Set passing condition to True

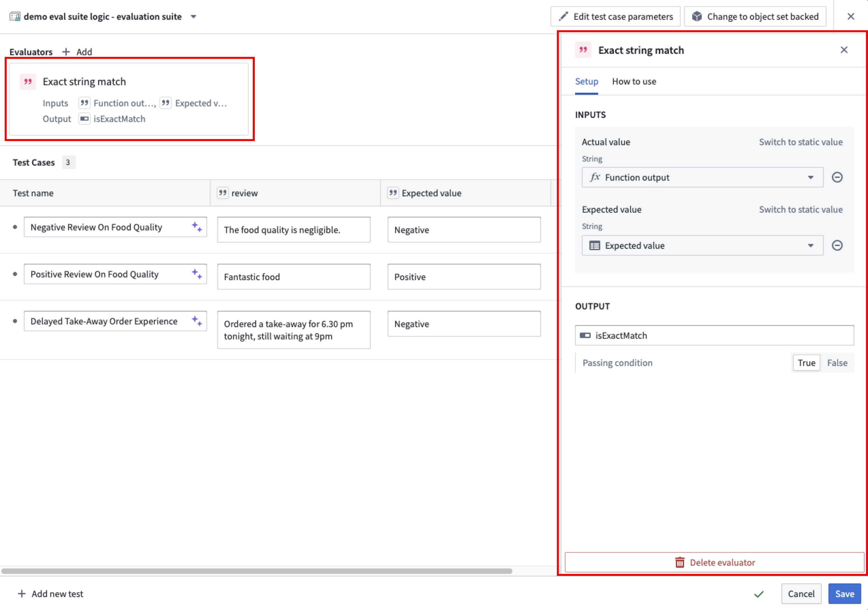(x=806, y=363)
